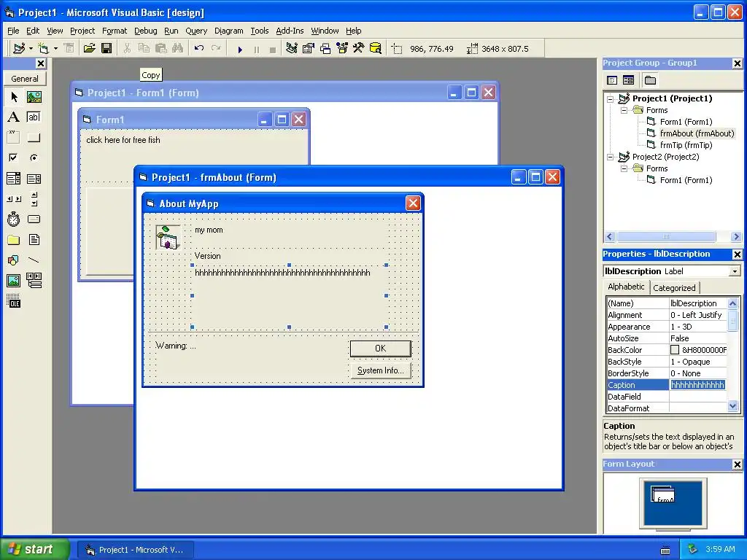
Task: Toggle Folders view in the Project Explorer
Action: point(650,80)
